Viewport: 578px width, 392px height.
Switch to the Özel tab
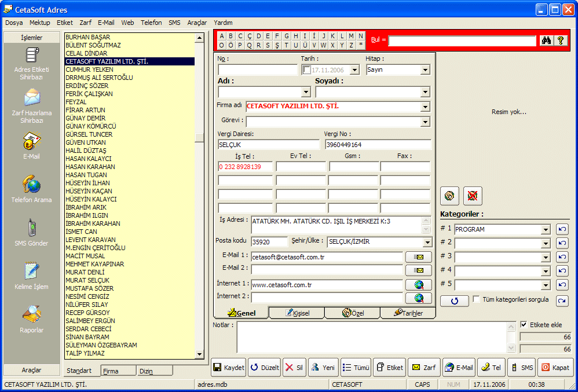point(353,313)
